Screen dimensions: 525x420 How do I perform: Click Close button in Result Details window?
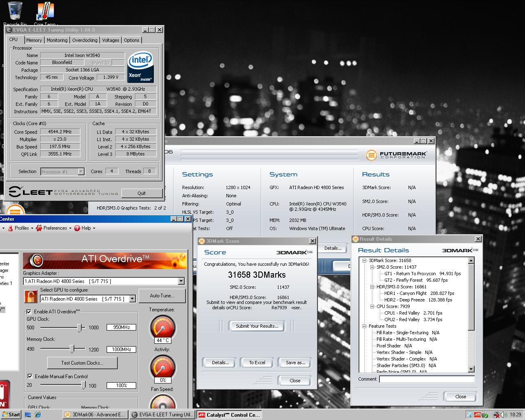click(461, 397)
